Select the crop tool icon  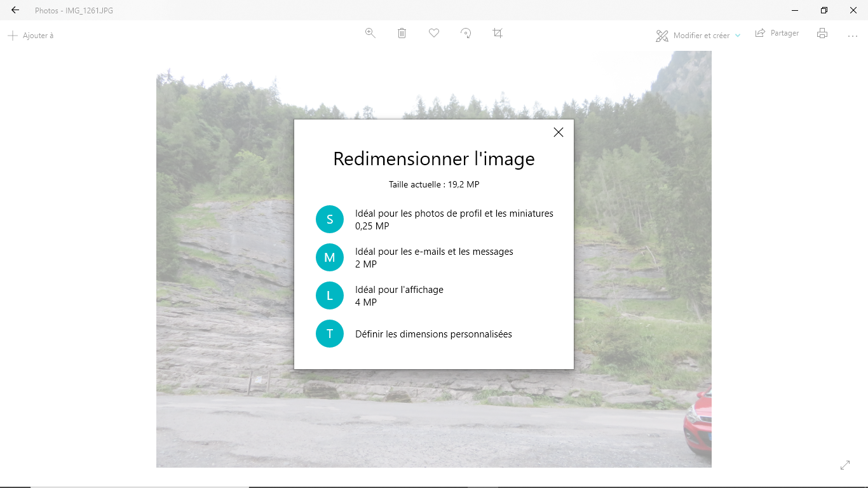498,33
